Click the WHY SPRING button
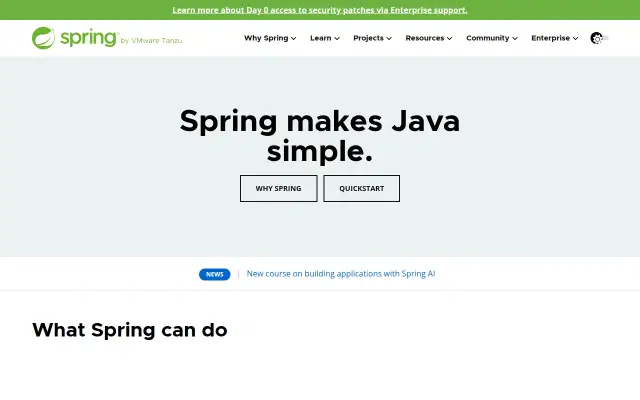The height and width of the screenshot is (400, 640). coord(278,188)
